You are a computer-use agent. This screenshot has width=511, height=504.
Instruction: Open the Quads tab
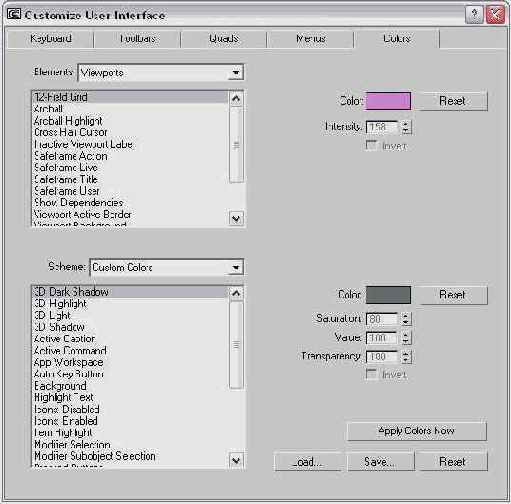(x=224, y=39)
